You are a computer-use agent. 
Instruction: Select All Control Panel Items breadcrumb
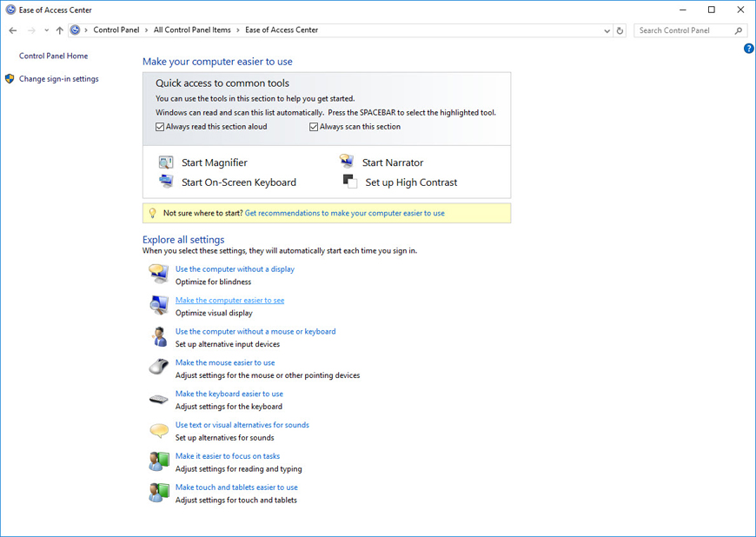coord(192,30)
